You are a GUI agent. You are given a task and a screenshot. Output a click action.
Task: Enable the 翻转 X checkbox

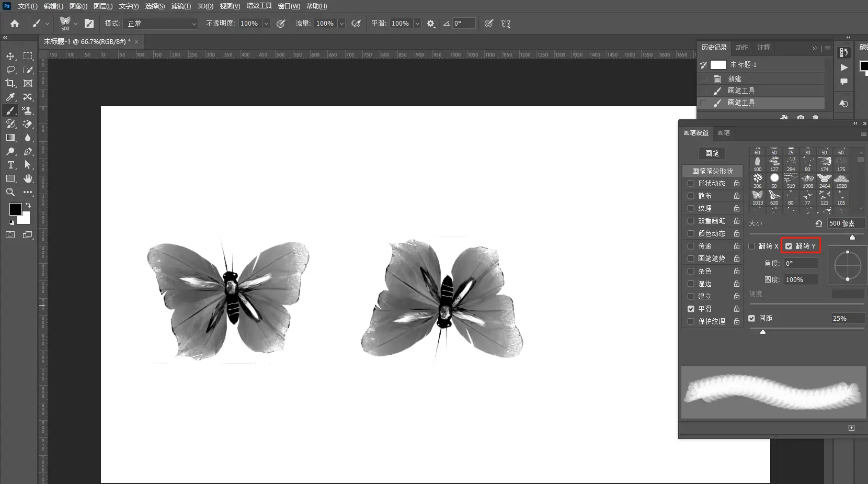[x=752, y=246]
